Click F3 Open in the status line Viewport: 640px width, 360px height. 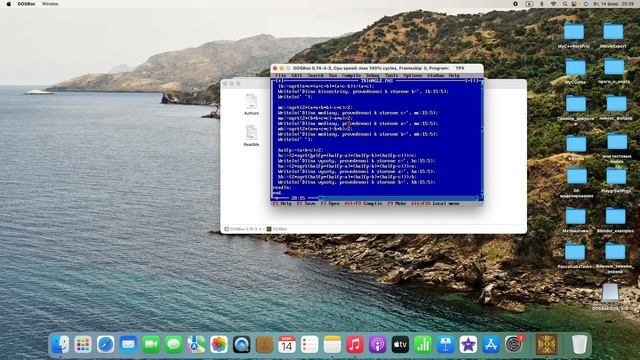330,203
